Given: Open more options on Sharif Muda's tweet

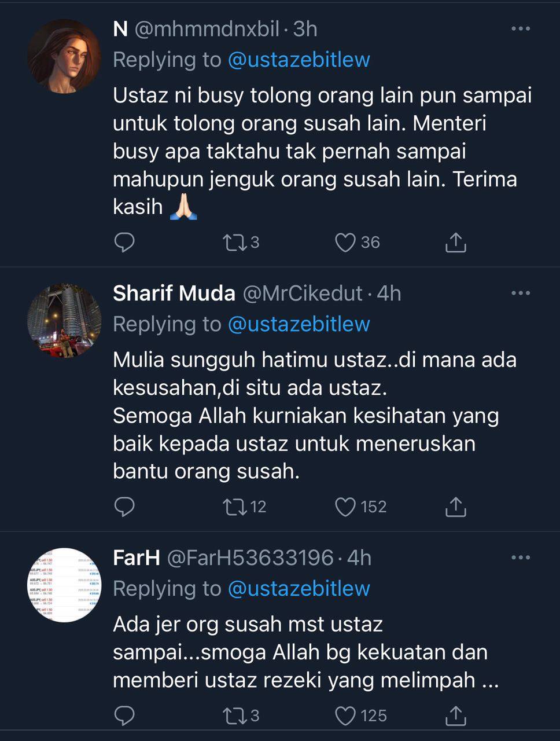Looking at the screenshot, I should (x=521, y=294).
